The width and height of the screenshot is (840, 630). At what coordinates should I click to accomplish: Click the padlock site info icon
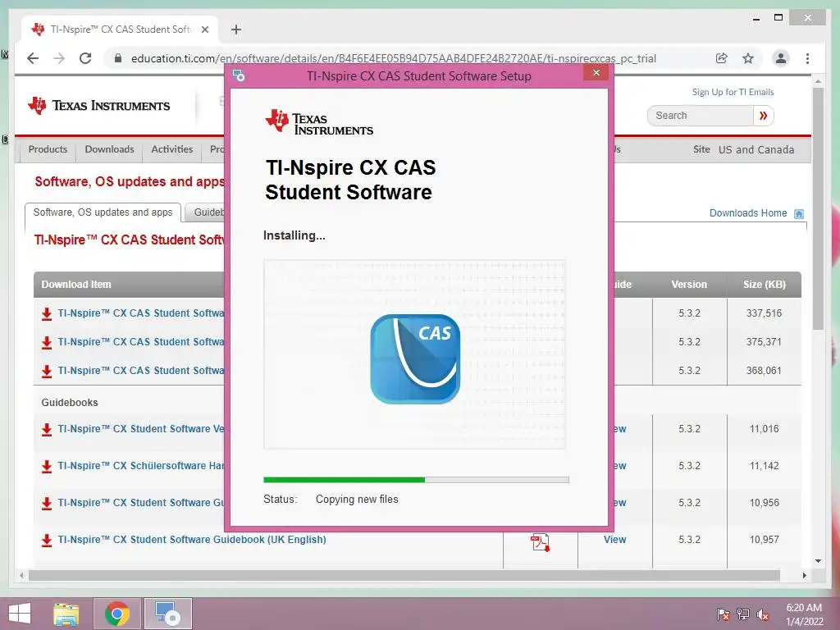pyautogui.click(x=118, y=58)
